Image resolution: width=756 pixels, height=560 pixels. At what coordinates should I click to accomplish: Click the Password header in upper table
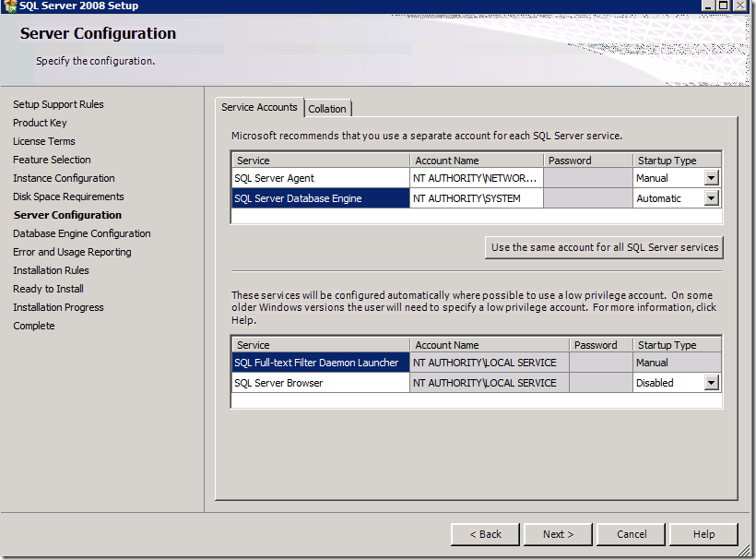[x=588, y=161]
